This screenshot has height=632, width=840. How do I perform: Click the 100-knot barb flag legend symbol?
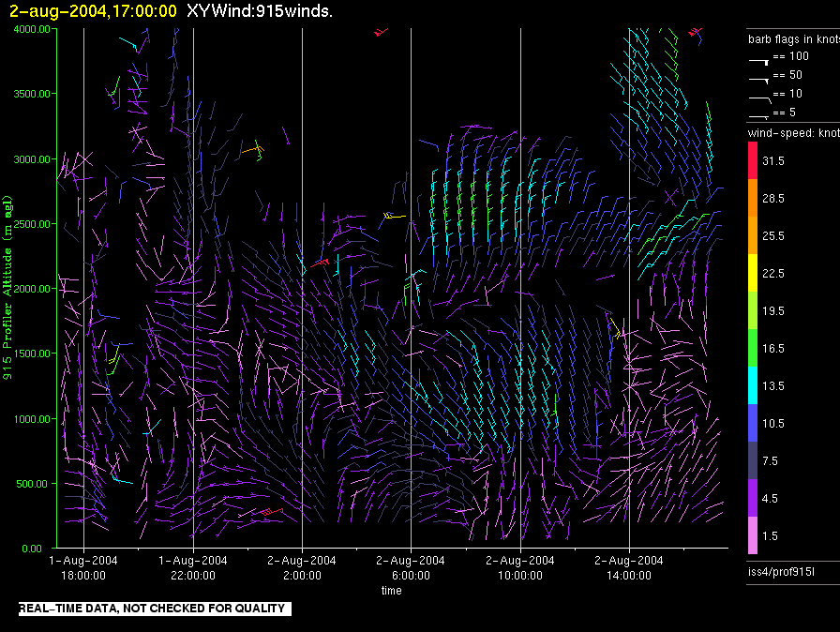coord(759,62)
